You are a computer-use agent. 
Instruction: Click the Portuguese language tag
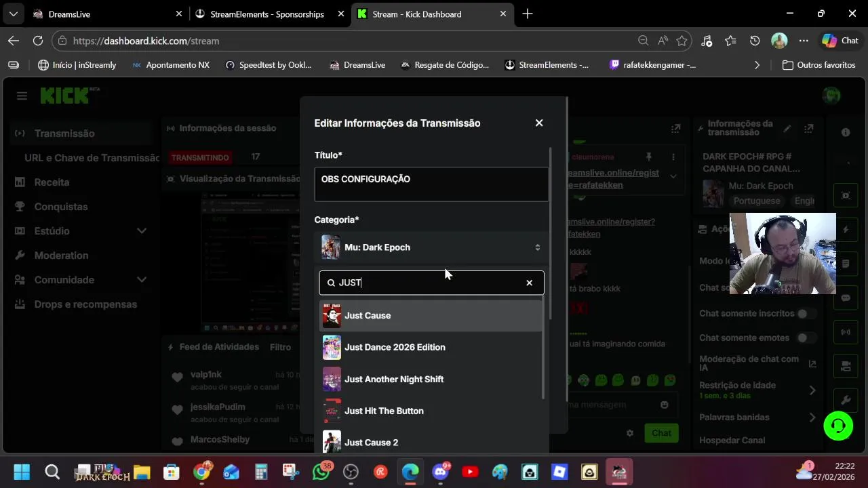tap(756, 201)
